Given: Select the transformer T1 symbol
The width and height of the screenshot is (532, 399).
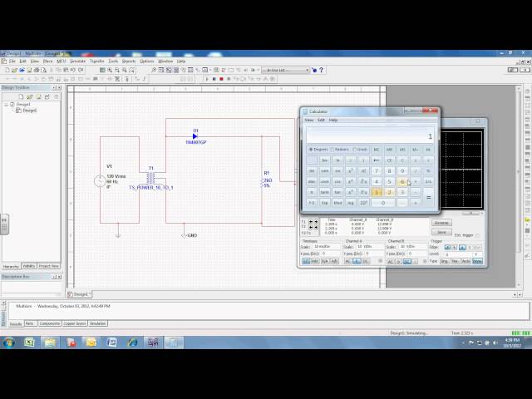Looking at the screenshot, I should 150,177.
